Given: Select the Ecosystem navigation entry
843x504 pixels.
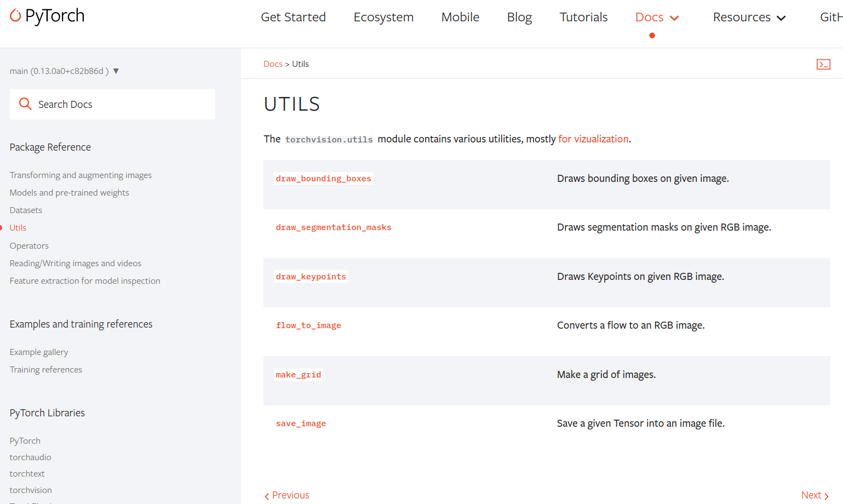Looking at the screenshot, I should coord(383,17).
